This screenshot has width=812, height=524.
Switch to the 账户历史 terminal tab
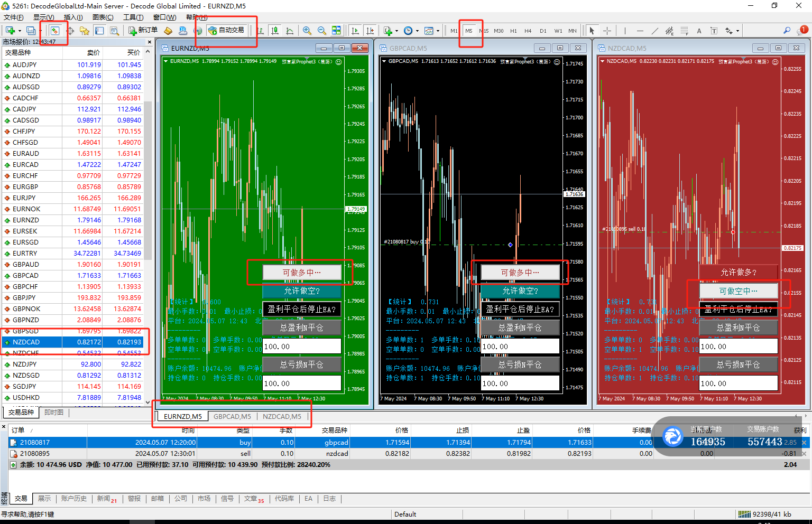[73, 499]
